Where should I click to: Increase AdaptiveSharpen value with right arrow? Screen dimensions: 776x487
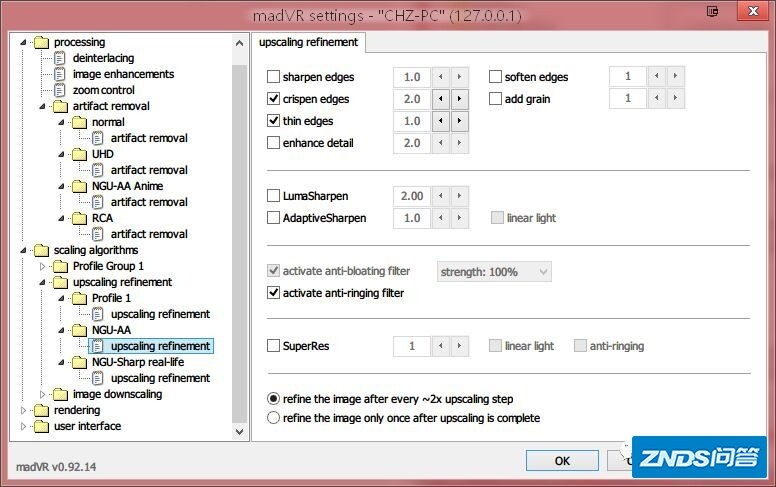pyautogui.click(x=459, y=218)
